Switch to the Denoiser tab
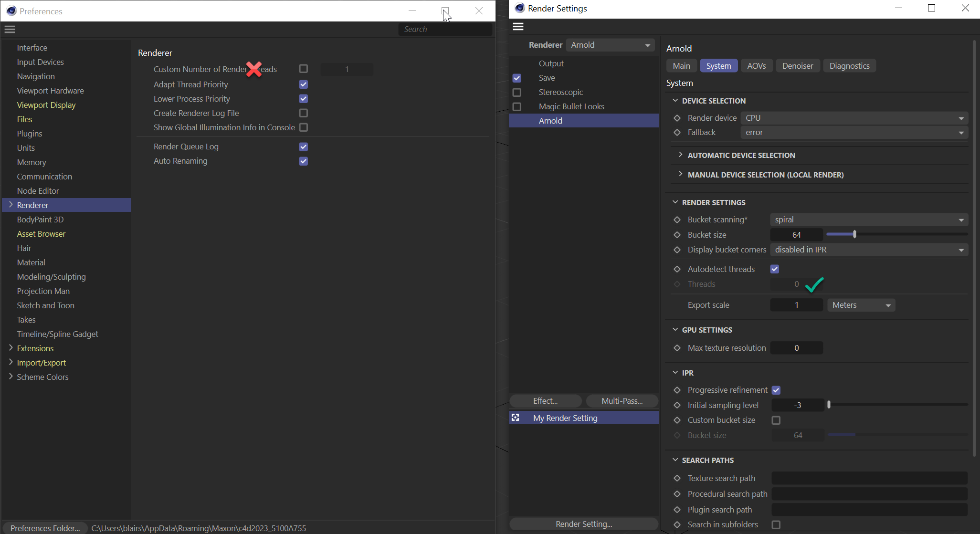Screen dimensions: 980x534 (x=798, y=65)
